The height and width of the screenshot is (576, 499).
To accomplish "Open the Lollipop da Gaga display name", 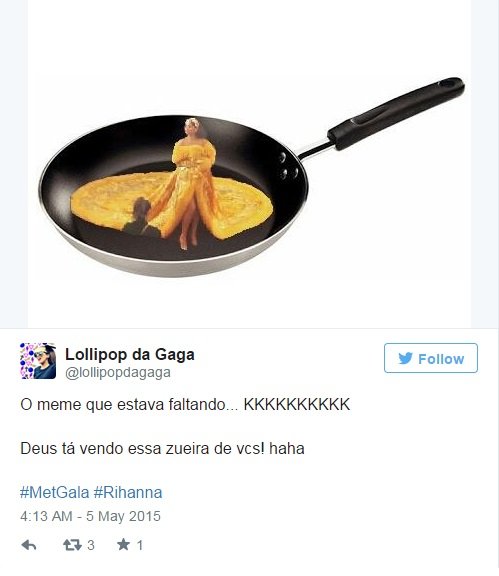I will coord(130,354).
